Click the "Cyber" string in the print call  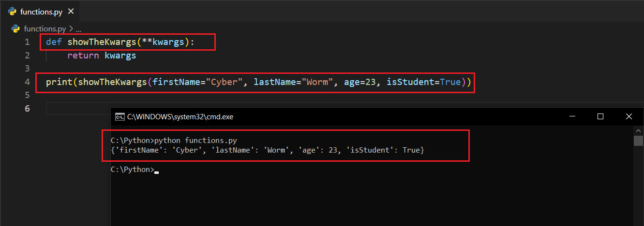(x=225, y=82)
